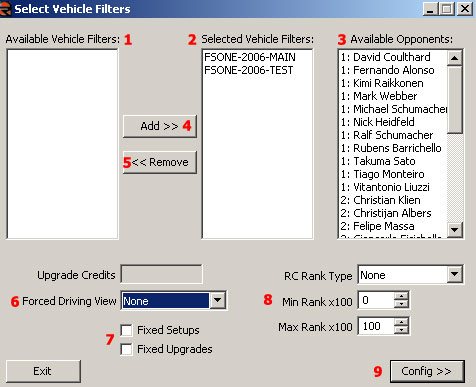Image resolution: width=476 pixels, height=387 pixels.
Task: Select opponent David Coulthard
Action: 385,57
